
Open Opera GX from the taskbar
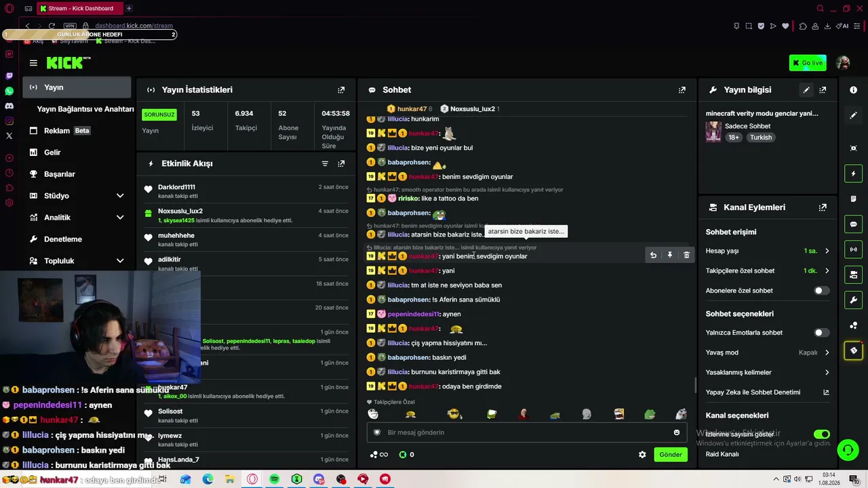tap(252, 479)
